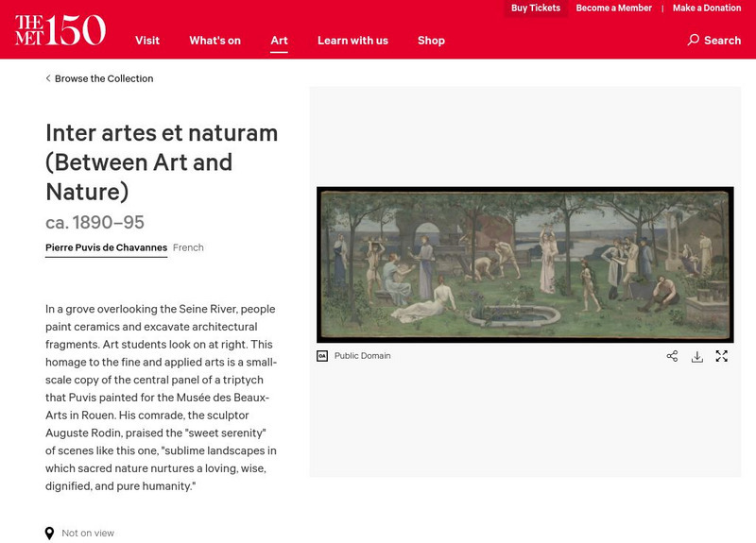Click the Buy Tickets button
Screen dimensions: 756x543
pos(536,8)
